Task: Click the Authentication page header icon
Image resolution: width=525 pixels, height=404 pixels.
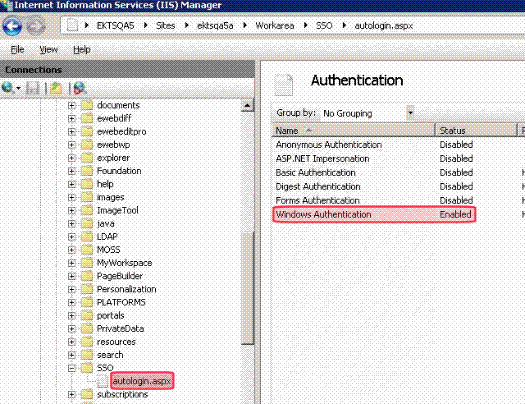Action: [284, 84]
